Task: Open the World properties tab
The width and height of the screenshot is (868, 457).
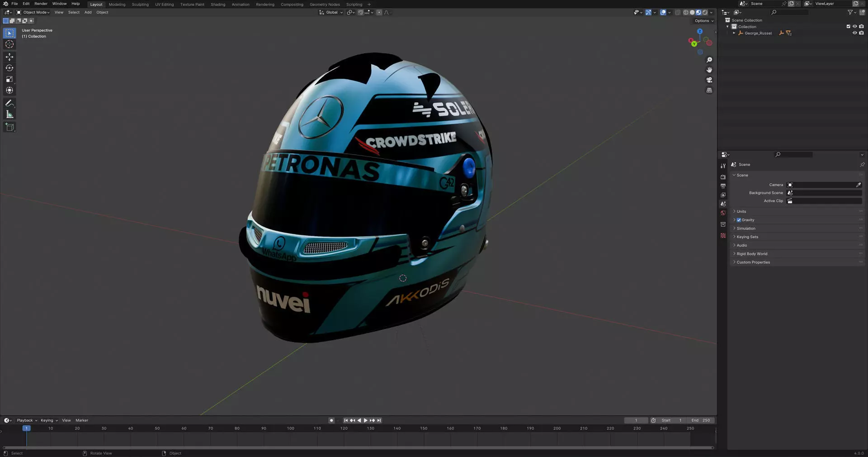Action: pyautogui.click(x=723, y=213)
